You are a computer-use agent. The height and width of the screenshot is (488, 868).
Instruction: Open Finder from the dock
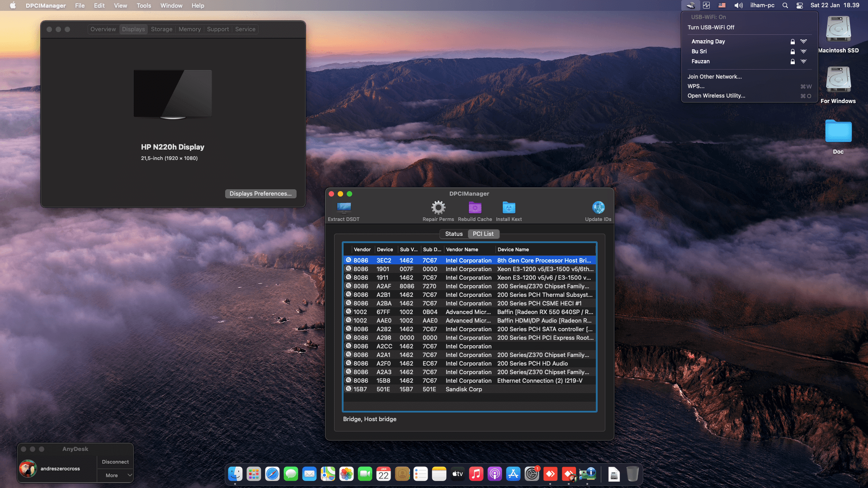click(235, 474)
